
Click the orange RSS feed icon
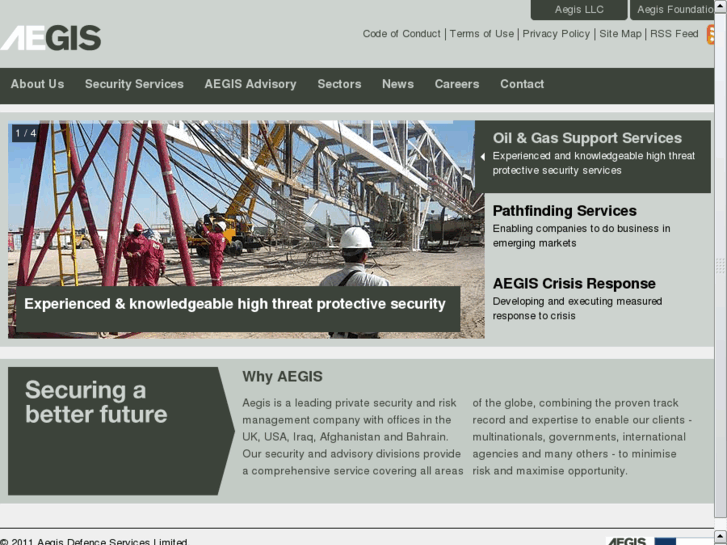point(710,35)
